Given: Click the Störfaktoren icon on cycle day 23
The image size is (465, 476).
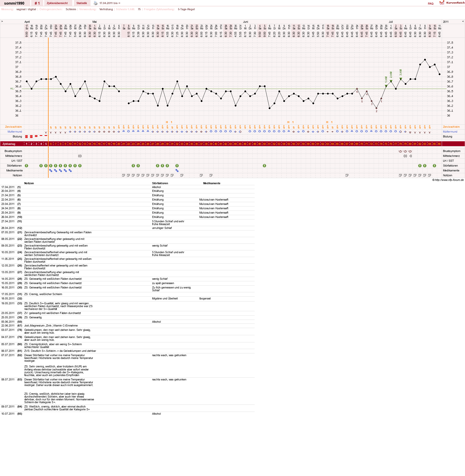Looking at the screenshot, I should click(133, 166).
